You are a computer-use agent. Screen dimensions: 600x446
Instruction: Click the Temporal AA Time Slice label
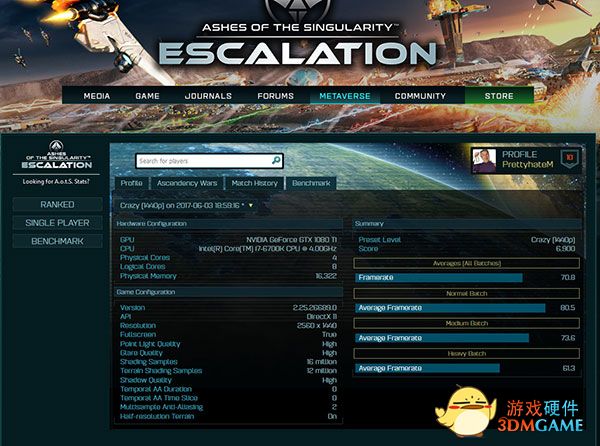pos(159,398)
